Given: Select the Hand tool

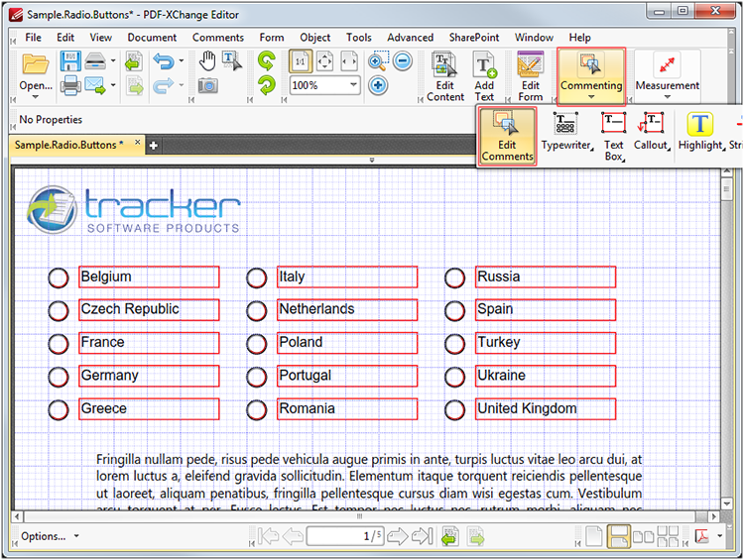Looking at the screenshot, I should pos(207,61).
